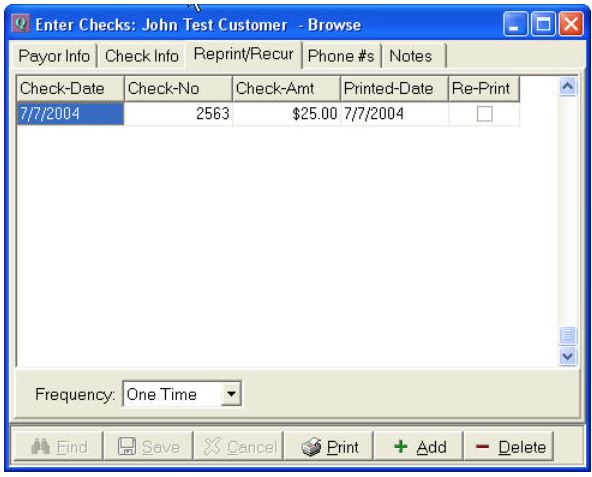Screen dimensions: 592x477
Task: Click the Find button with binoculars
Action: click(58, 447)
